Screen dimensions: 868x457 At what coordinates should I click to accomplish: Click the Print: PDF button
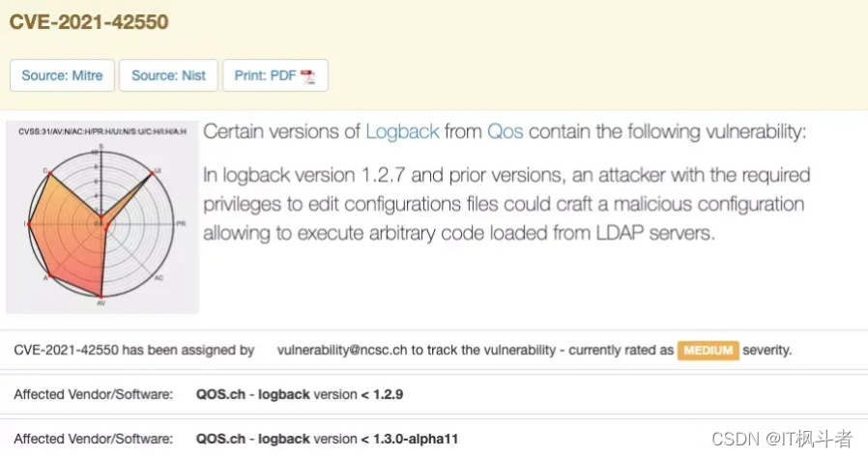tap(275, 75)
